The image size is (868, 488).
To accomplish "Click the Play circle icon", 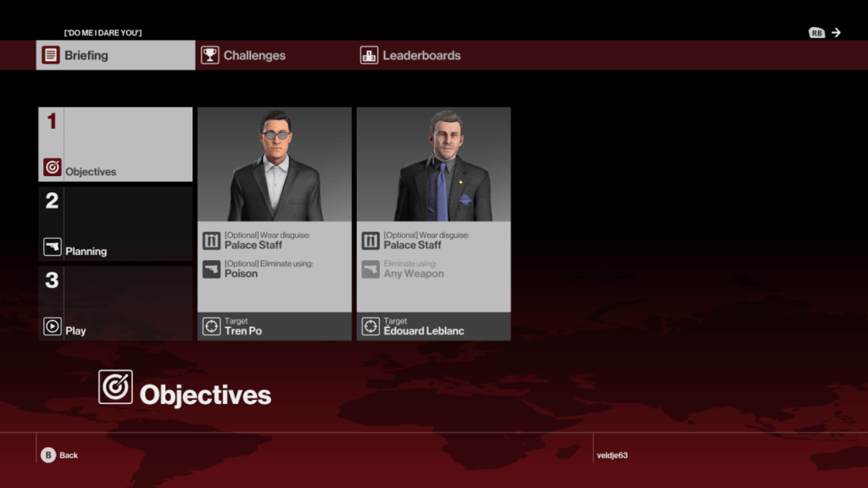I will coord(52,326).
